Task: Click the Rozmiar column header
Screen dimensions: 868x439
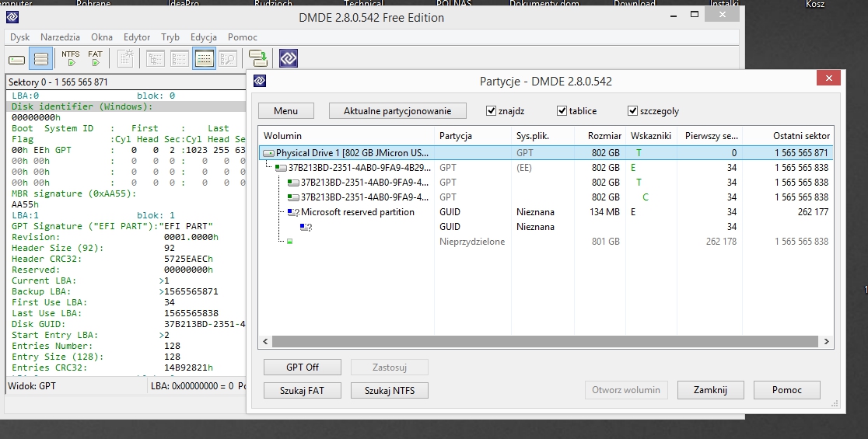Action: [x=599, y=135]
